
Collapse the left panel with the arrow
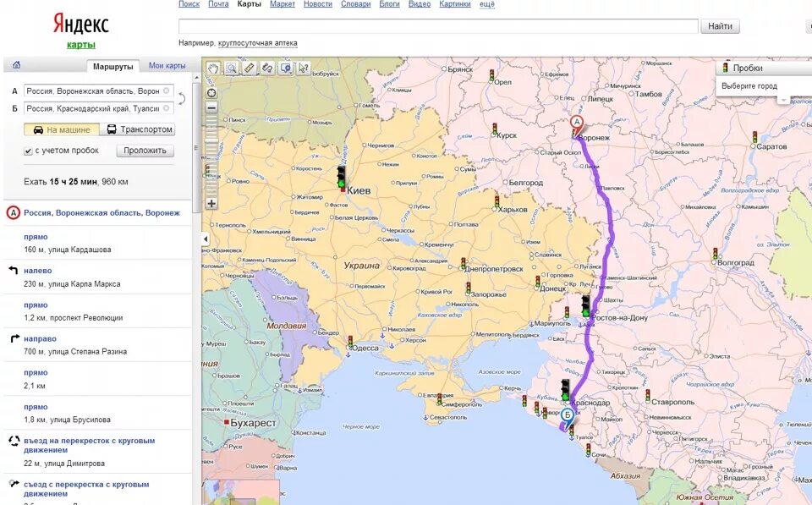pyautogui.click(x=206, y=239)
